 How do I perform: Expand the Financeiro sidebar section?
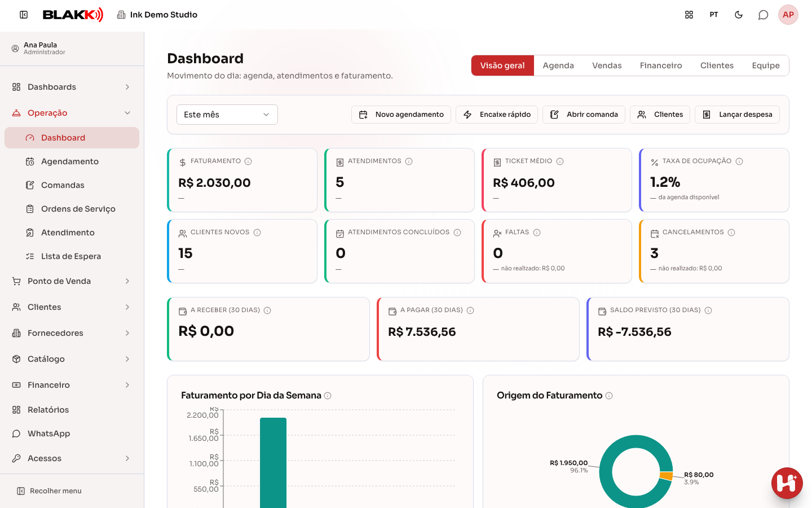tap(72, 385)
